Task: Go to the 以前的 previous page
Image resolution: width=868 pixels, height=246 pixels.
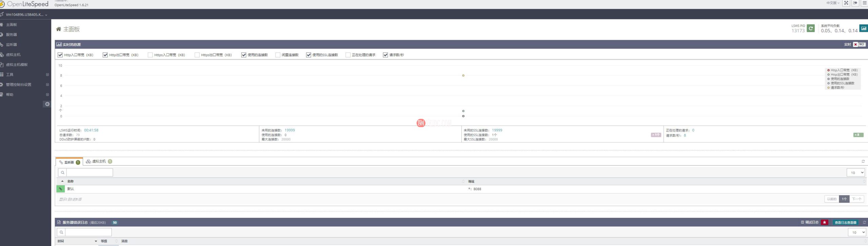Action: [832, 199]
